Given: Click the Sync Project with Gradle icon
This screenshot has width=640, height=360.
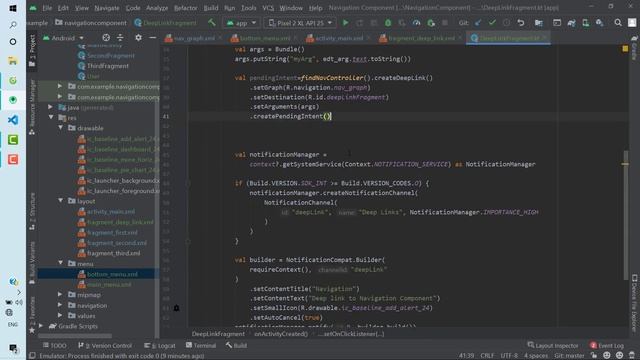Looking at the screenshot, I should click(571, 23).
